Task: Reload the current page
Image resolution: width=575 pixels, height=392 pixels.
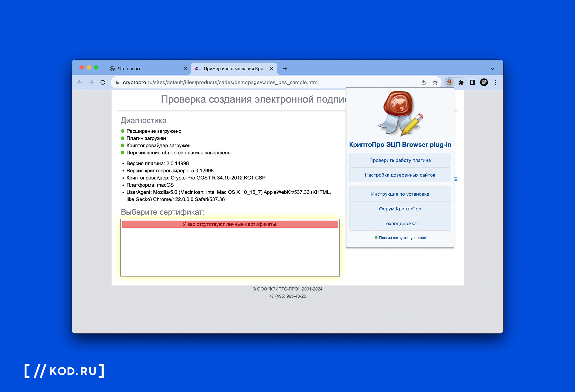Action: 103,82
